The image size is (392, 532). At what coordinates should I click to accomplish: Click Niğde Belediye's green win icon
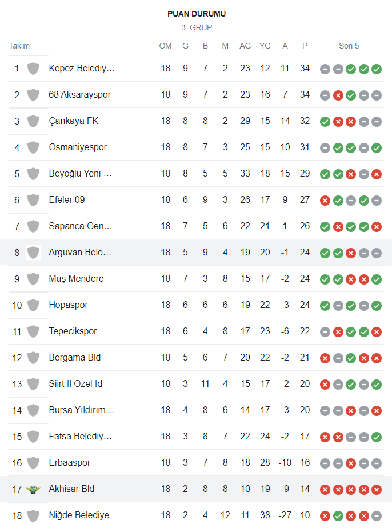(338, 516)
